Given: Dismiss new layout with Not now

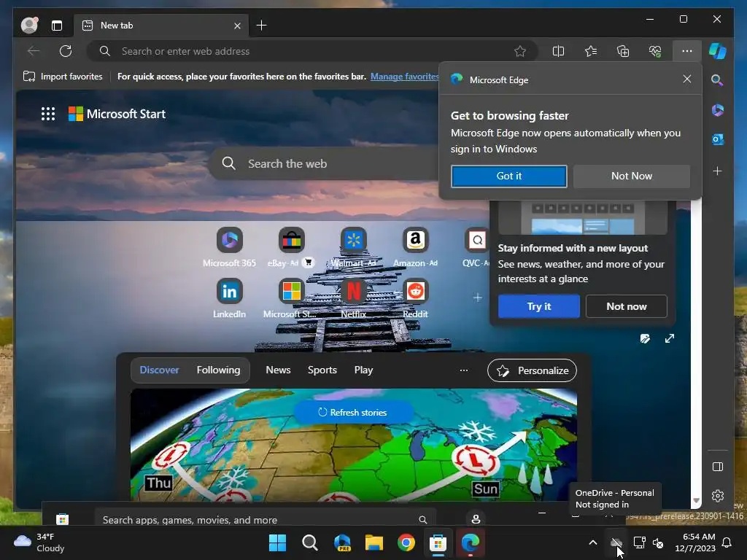Looking at the screenshot, I should 627,306.
